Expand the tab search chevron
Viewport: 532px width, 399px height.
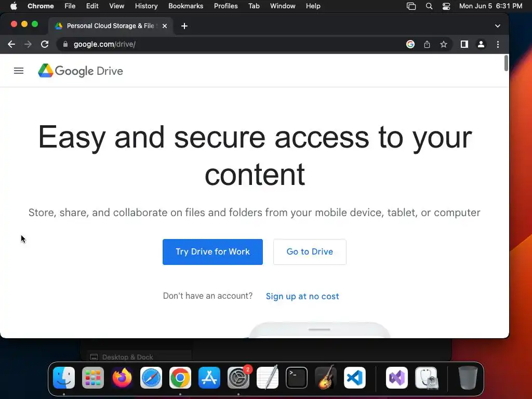click(x=497, y=26)
